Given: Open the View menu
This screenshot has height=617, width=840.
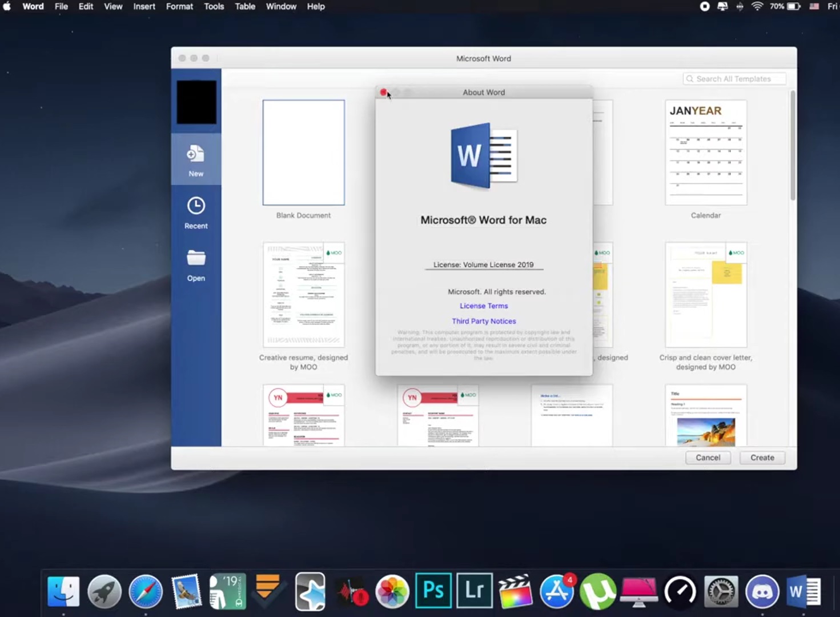Looking at the screenshot, I should [113, 6].
